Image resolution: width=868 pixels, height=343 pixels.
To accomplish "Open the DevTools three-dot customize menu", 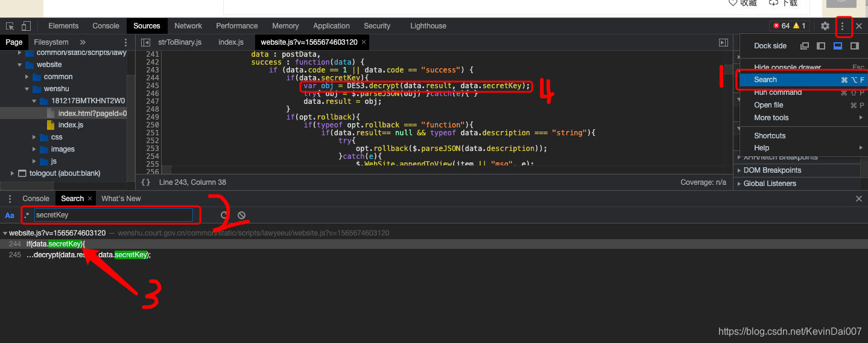I will pos(843,26).
